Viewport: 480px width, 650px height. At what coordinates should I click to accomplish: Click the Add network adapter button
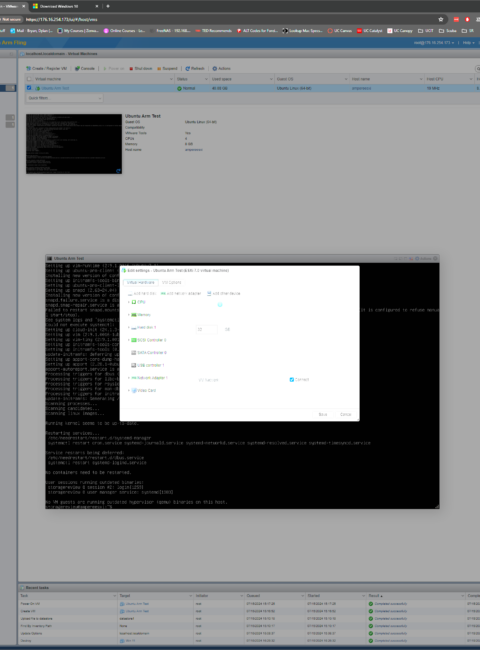click(181, 293)
